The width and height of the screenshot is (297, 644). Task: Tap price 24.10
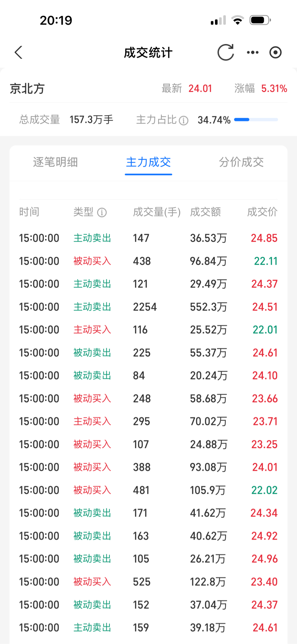coord(265,376)
